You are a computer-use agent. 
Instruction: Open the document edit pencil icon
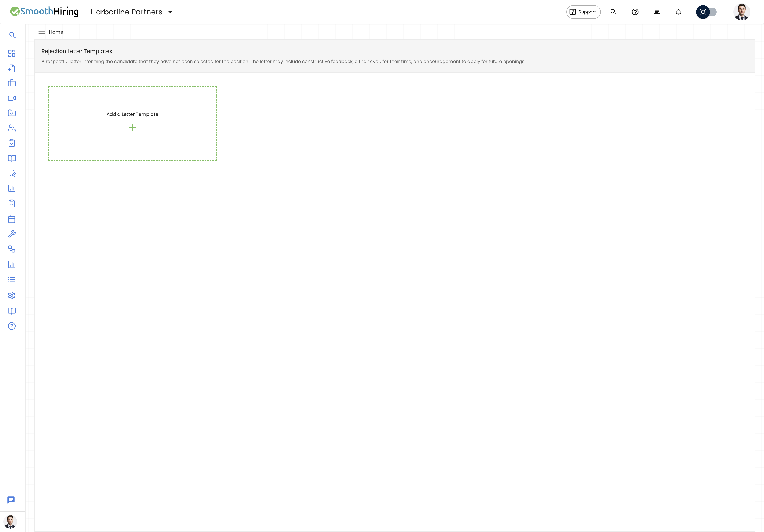[x=12, y=174]
